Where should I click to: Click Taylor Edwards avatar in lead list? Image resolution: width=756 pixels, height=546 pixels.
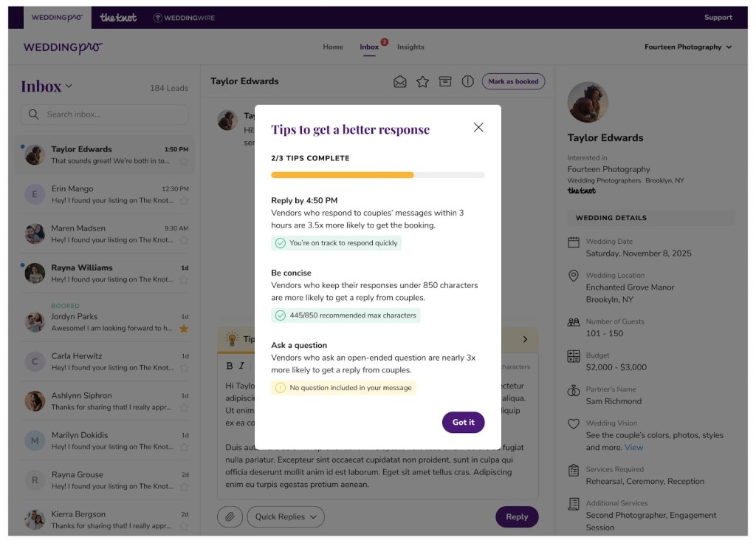(x=35, y=155)
